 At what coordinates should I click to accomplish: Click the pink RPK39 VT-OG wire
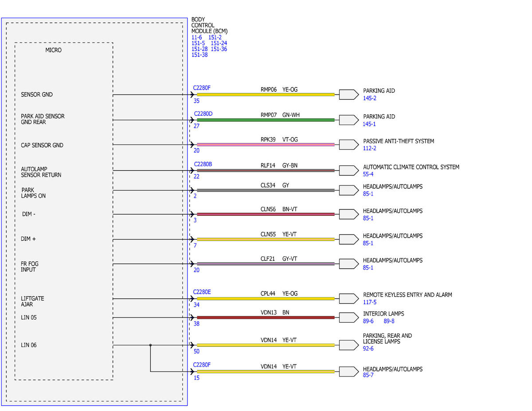[266, 145]
